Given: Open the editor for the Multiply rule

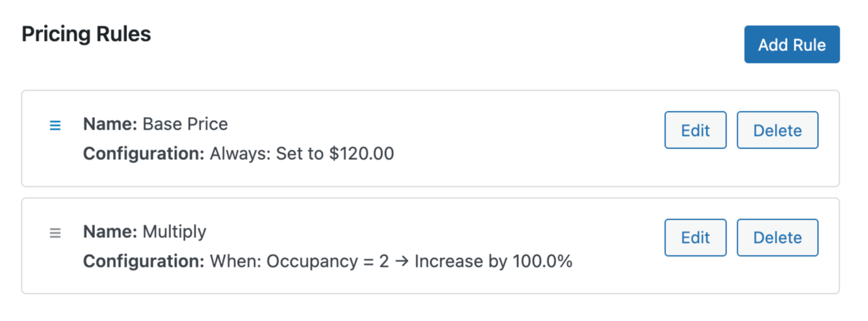Looking at the screenshot, I should tap(695, 237).
